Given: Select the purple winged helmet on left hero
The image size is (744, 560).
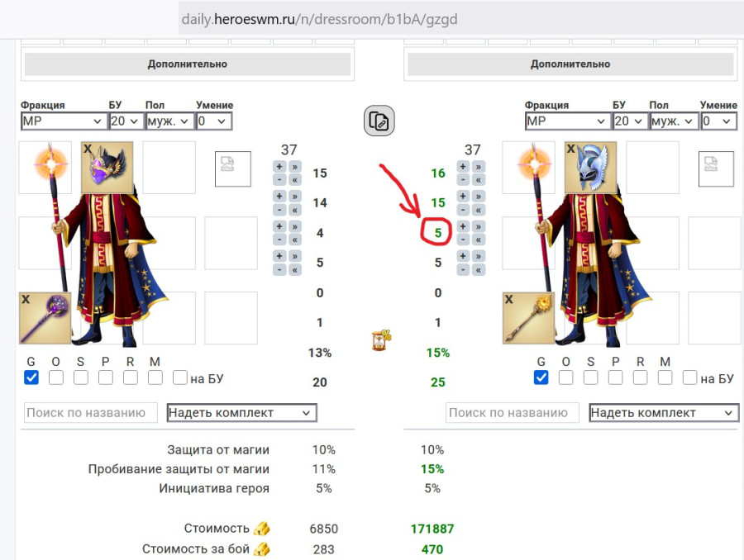Looking at the screenshot, I should [x=107, y=167].
